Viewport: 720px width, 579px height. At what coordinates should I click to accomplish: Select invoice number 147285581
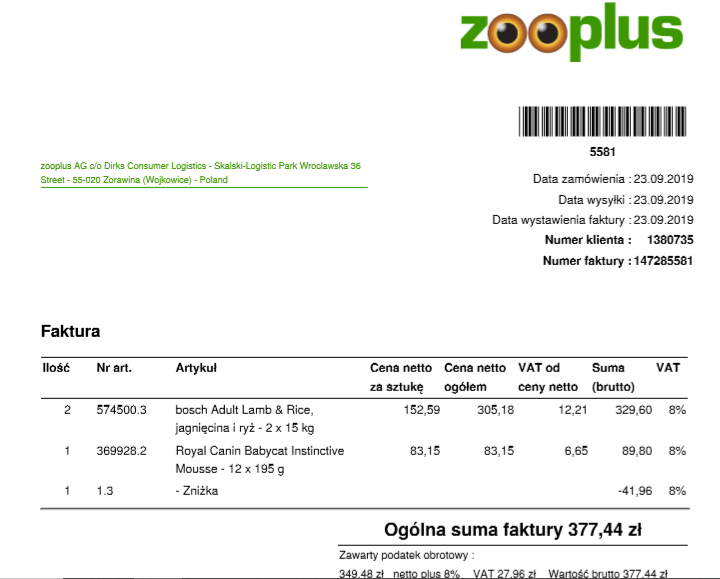click(x=664, y=261)
